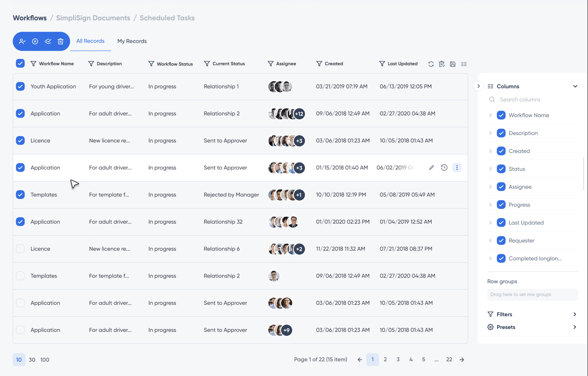
Task: Select the All Records tab
Action: click(90, 41)
